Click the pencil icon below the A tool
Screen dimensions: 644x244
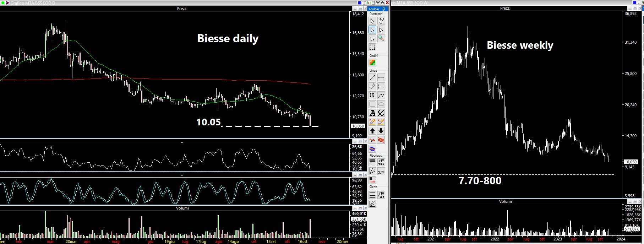[372, 122]
